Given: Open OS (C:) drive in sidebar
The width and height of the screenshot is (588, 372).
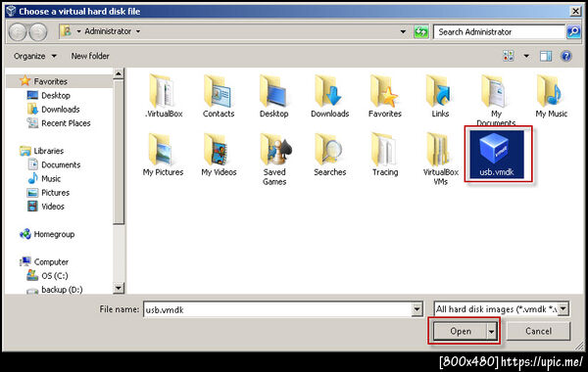Looking at the screenshot, I should tap(47, 276).
